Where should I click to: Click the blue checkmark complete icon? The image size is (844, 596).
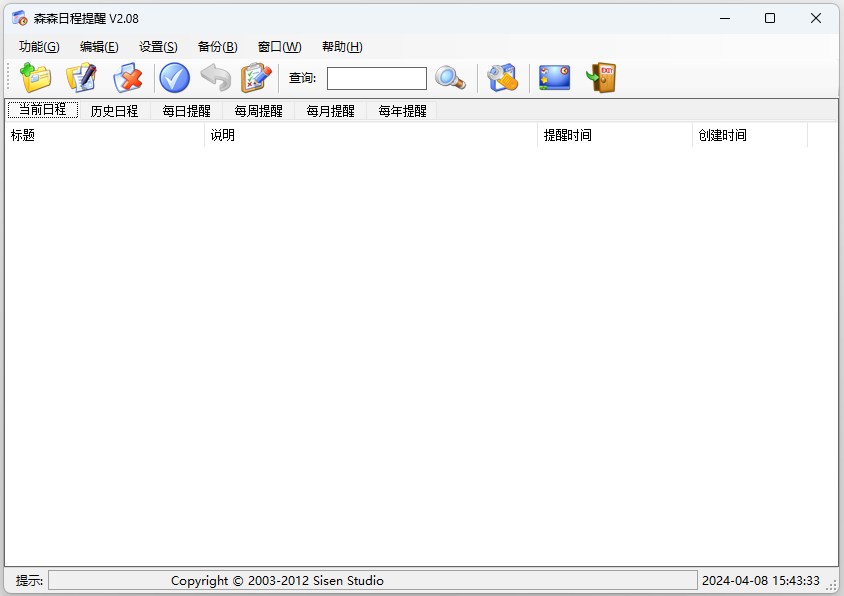coord(174,78)
